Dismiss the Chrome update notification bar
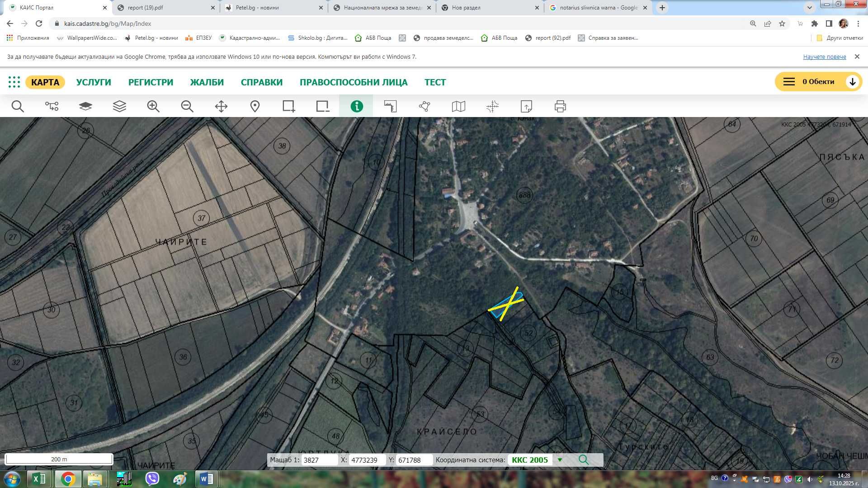868x488 pixels. click(x=857, y=57)
